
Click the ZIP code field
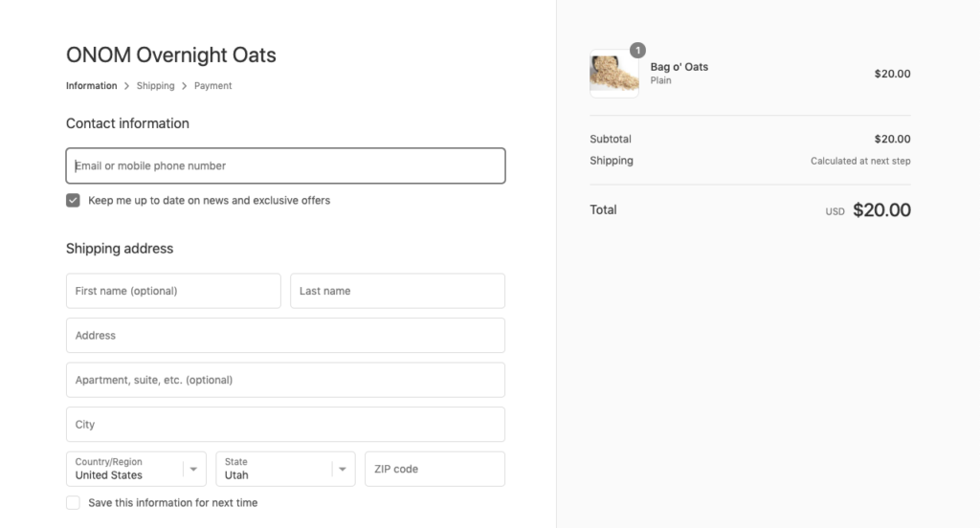pyautogui.click(x=435, y=470)
